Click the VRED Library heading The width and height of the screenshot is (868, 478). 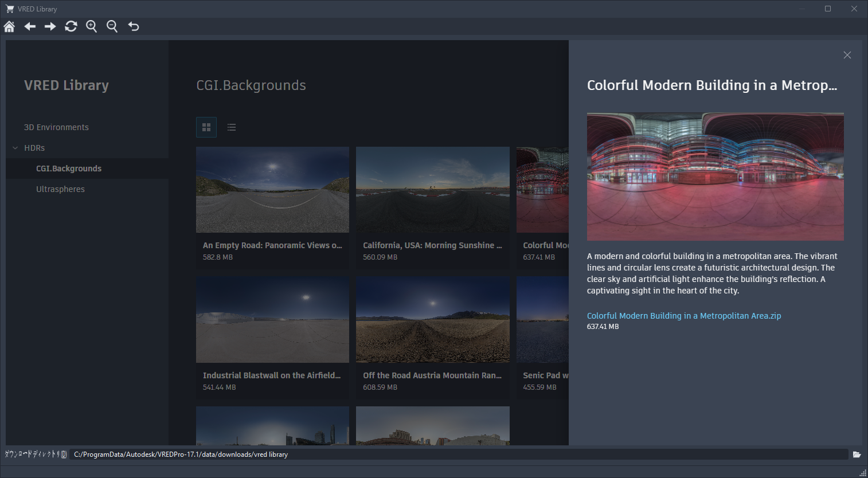67,85
